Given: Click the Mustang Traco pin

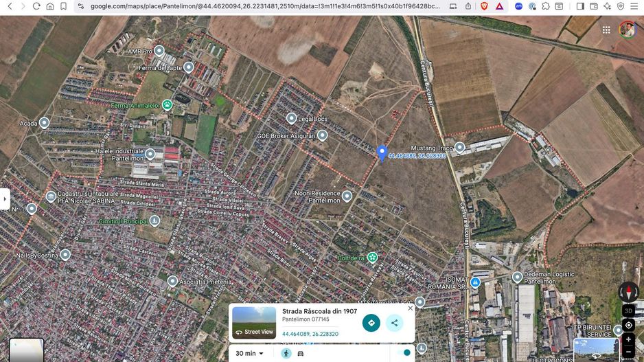Looking at the screenshot, I should click(459, 148).
